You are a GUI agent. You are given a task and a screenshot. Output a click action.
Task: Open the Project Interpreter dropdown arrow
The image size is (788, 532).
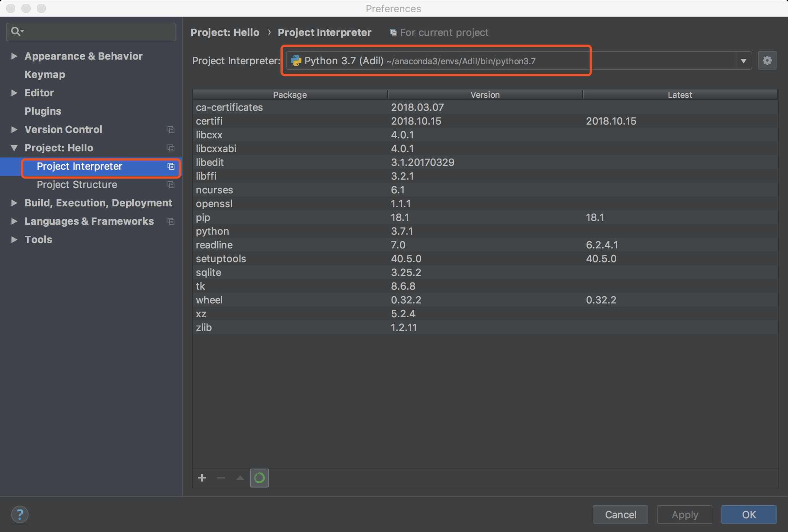click(743, 61)
